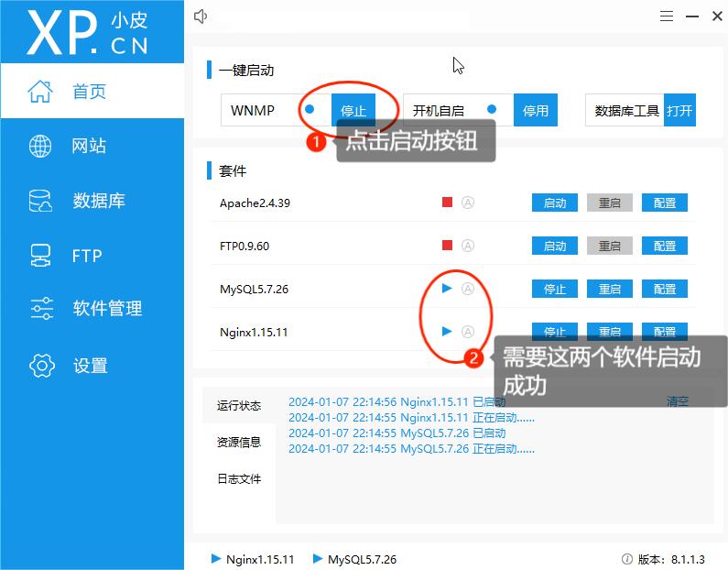Click the running play indicator for MySQL5.7.26
728x570 pixels.
coord(447,288)
